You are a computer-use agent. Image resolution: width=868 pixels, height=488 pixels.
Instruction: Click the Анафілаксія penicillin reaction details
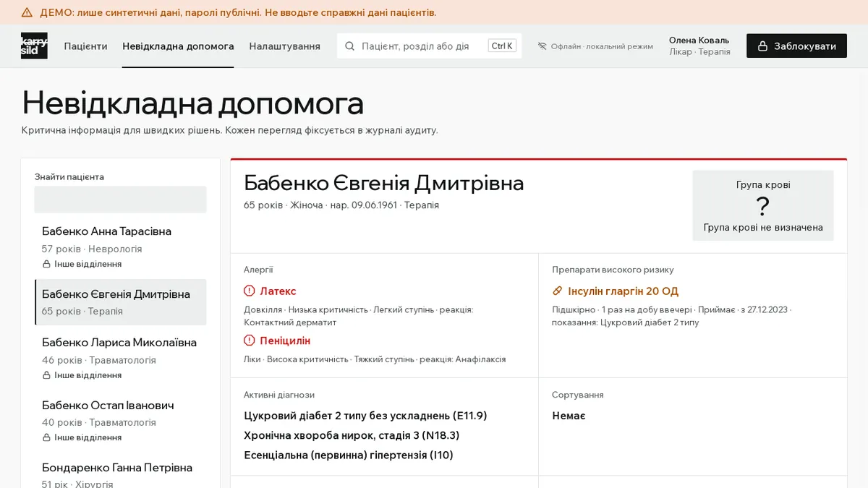(375, 359)
